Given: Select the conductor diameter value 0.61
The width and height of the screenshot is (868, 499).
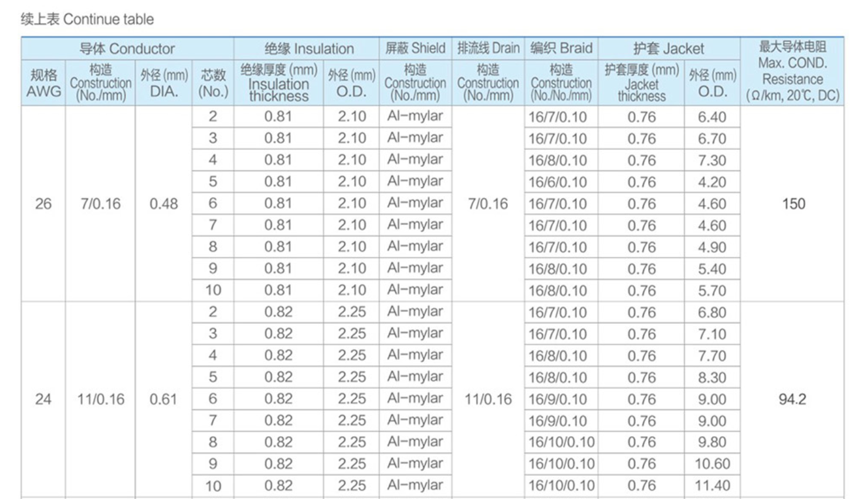Looking at the screenshot, I should coord(164,399).
